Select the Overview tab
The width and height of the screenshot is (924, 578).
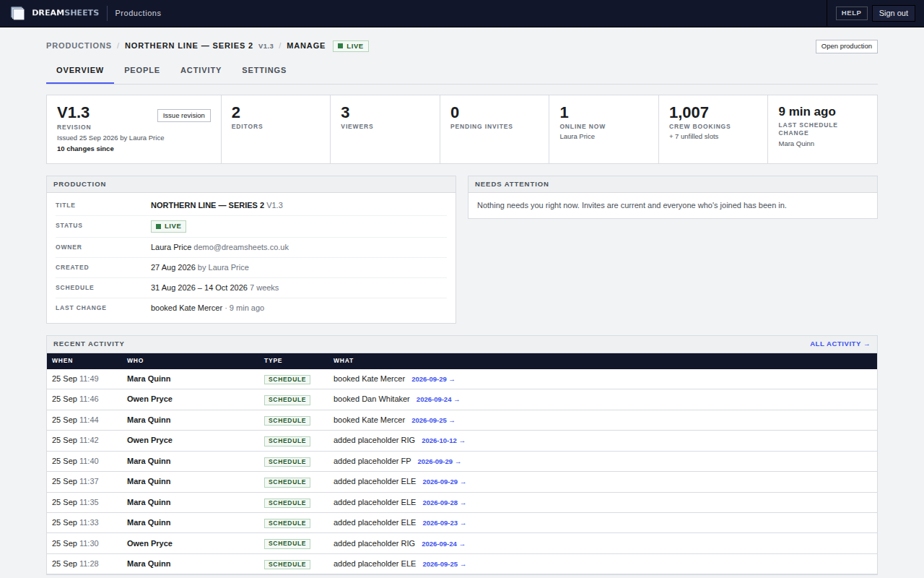pyautogui.click(x=80, y=70)
